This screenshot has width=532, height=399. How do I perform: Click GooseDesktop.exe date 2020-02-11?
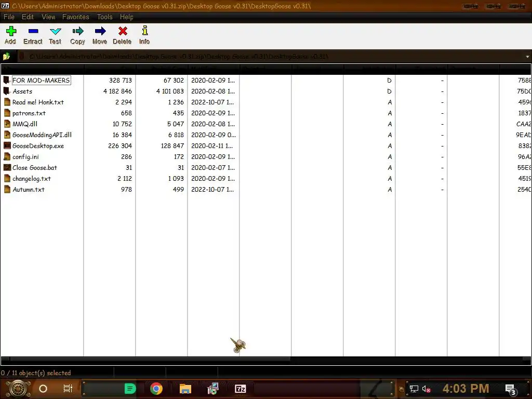(x=212, y=145)
